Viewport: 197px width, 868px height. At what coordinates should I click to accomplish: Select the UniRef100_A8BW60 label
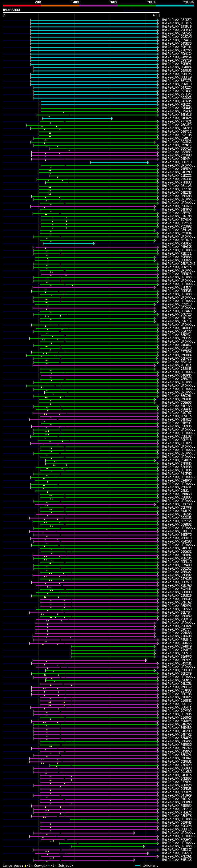[x=177, y=806]
